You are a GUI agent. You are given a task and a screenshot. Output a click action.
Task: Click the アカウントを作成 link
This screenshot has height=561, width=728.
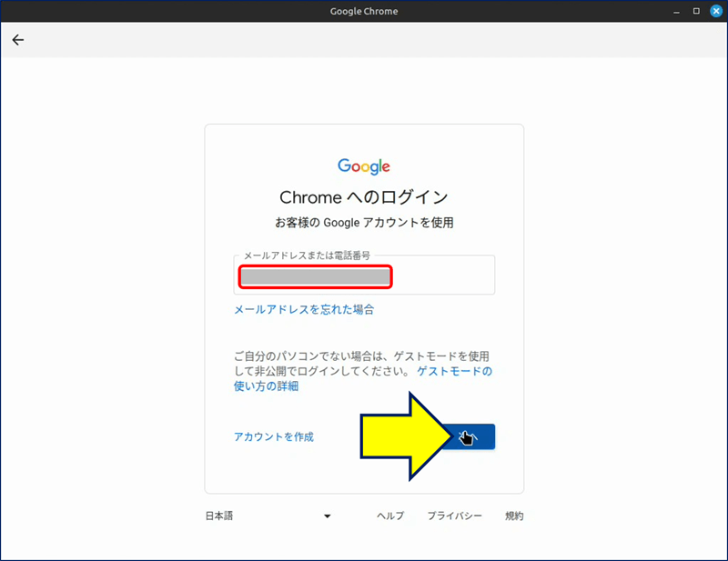pyautogui.click(x=274, y=436)
